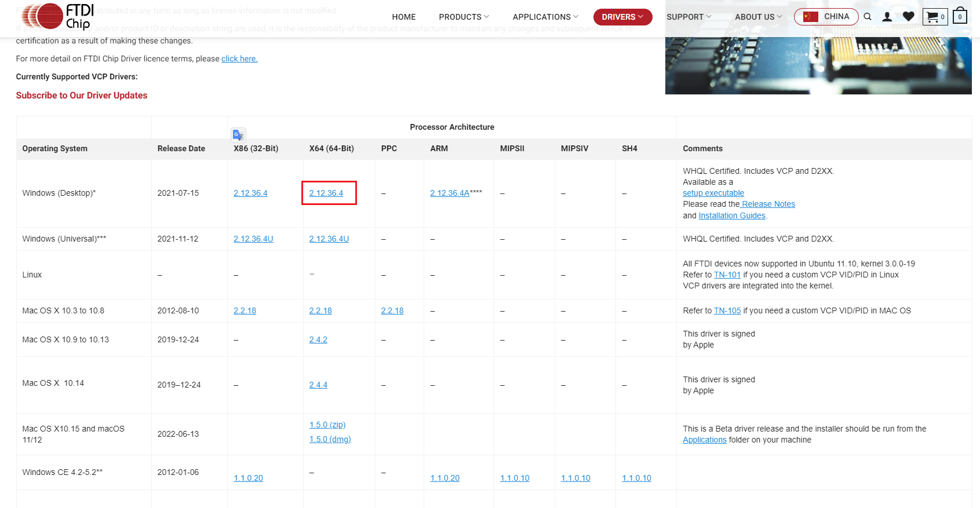Expand the DRIVERS menu
Image resolution: width=980 pixels, height=508 pixels.
623,17
